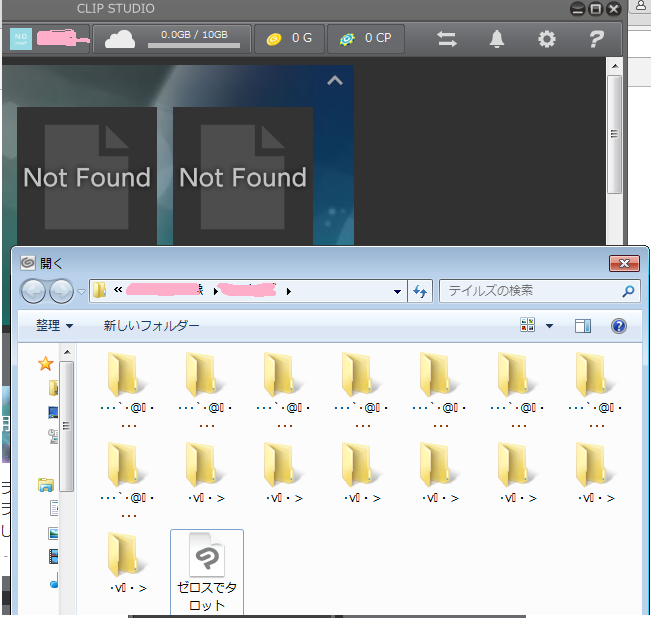Click the 新しいフォルダー button
This screenshot has width=651, height=618.
151,326
